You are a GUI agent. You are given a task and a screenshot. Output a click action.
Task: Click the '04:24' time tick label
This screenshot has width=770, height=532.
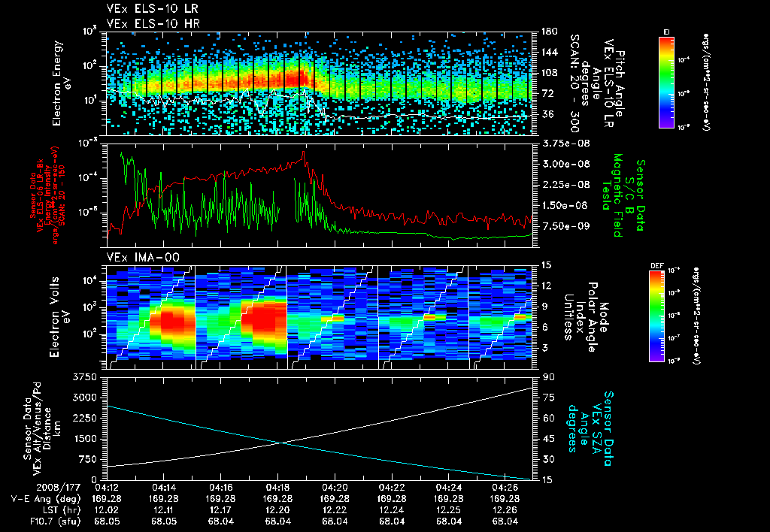click(x=449, y=488)
